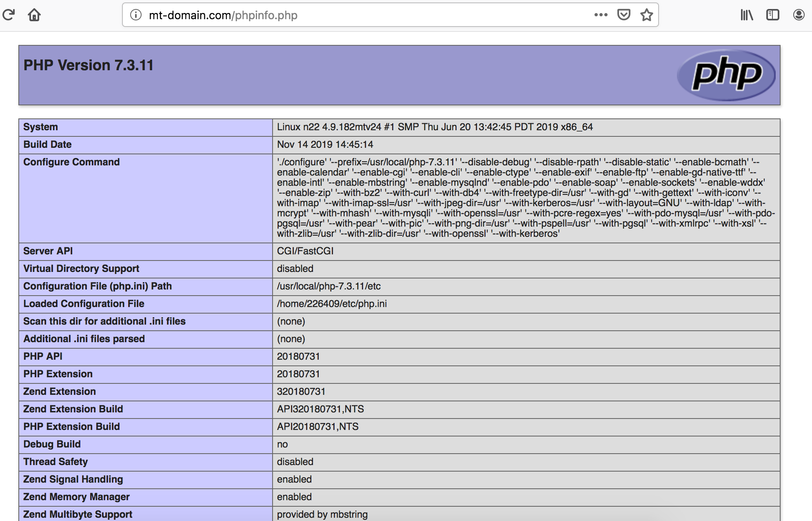This screenshot has height=521, width=812.
Task: Click the System row Linux value
Action: 435,127
